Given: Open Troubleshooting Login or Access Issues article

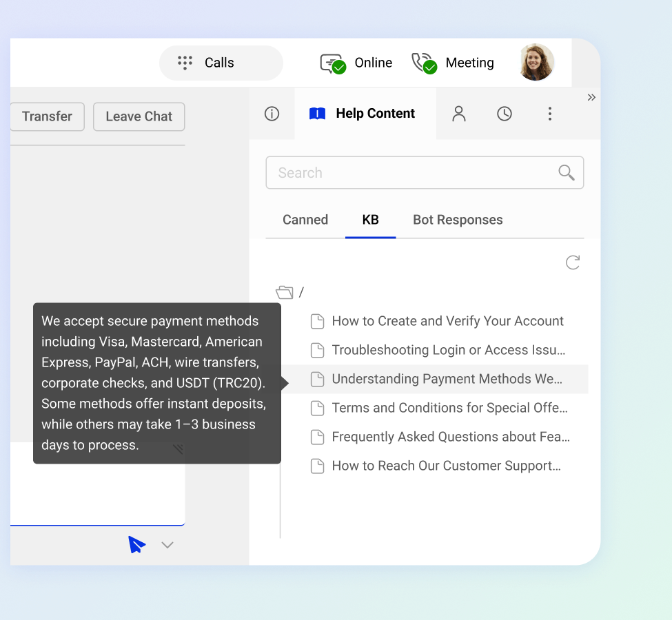Looking at the screenshot, I should point(448,350).
